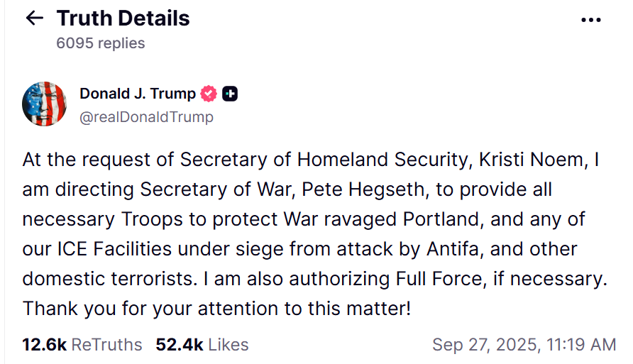Screen dimensions: 633x364
Task: Open the three-dot more options menu
Action: coord(590,20)
